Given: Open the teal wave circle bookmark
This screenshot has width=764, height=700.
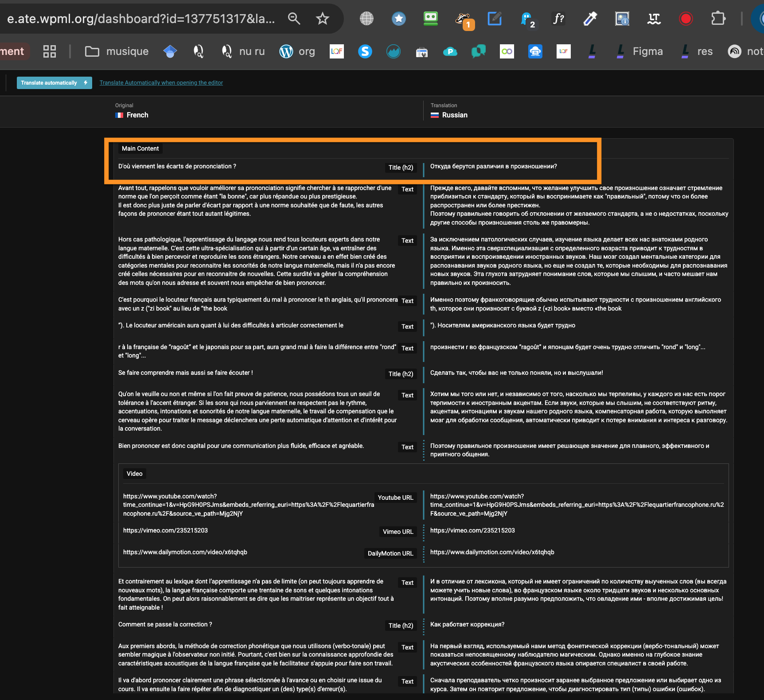Looking at the screenshot, I should pyautogui.click(x=394, y=51).
